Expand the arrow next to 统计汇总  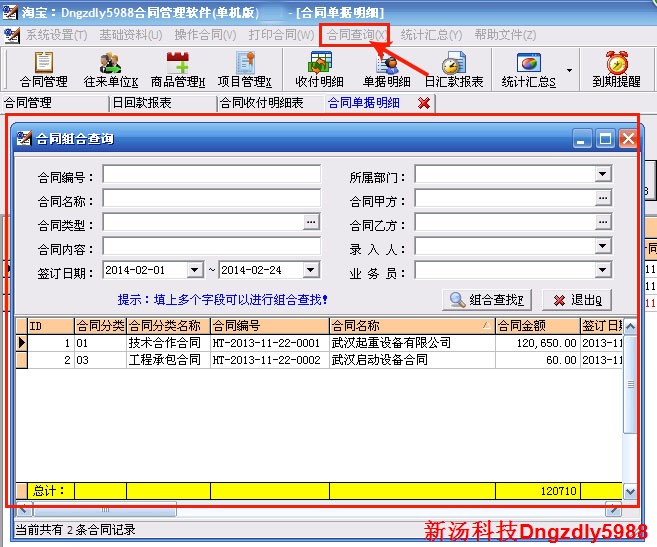click(569, 70)
